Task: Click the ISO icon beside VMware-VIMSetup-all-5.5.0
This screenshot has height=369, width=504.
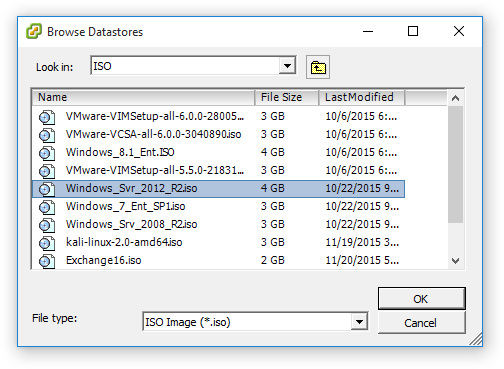Action: pos(47,171)
